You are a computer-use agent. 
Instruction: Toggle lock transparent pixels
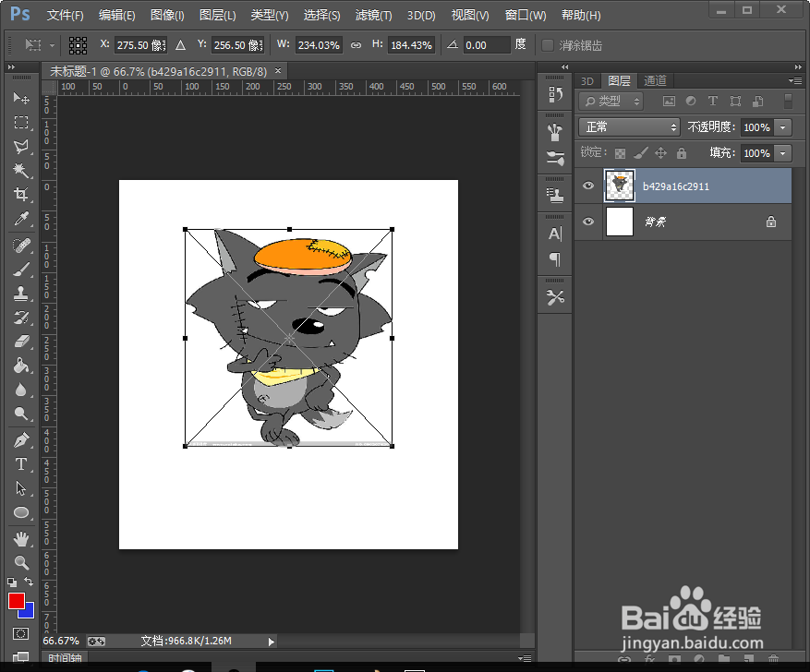(620, 153)
